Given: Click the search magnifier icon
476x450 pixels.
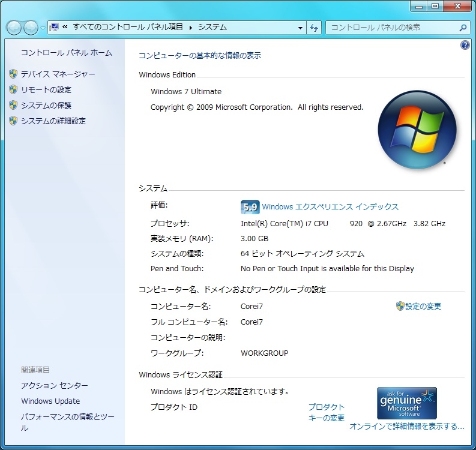Looking at the screenshot, I should 463,28.
